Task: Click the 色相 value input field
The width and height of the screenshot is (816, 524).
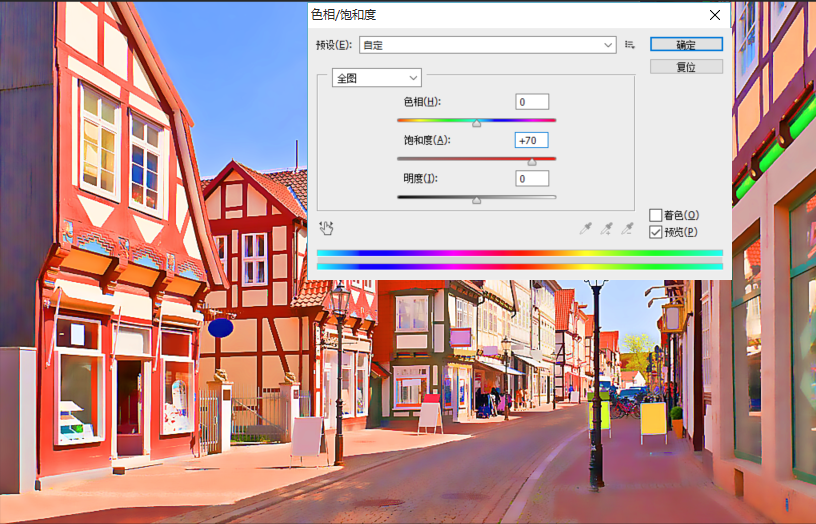Action: [x=532, y=102]
